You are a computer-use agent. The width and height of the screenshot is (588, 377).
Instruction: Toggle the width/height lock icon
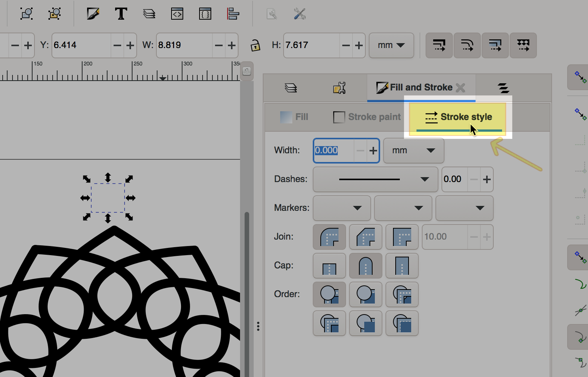pyautogui.click(x=255, y=45)
